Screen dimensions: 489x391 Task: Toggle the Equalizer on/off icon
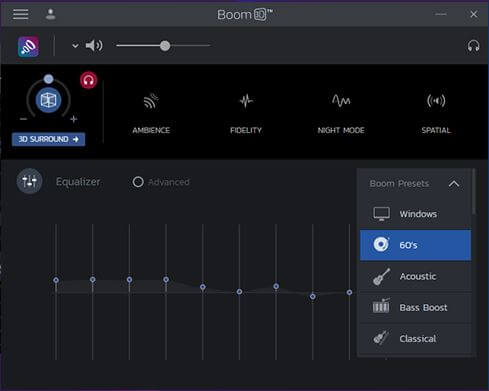coord(29,181)
